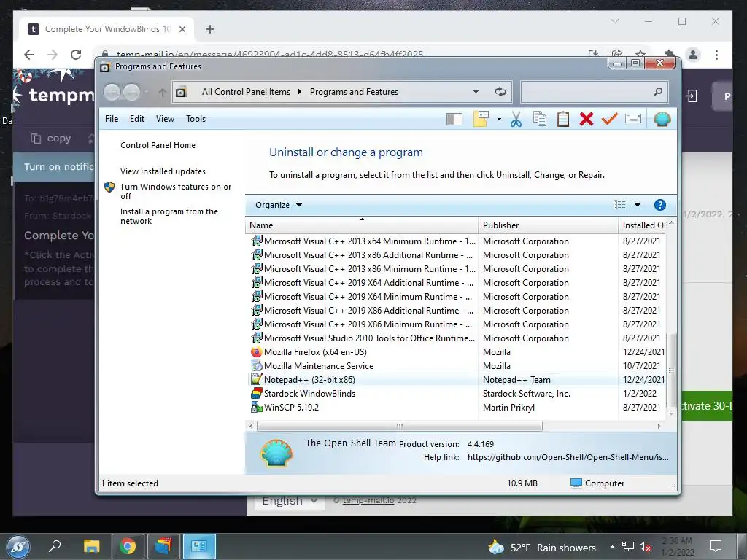Open Chrome from the taskbar
The image size is (747, 560).
(x=127, y=547)
